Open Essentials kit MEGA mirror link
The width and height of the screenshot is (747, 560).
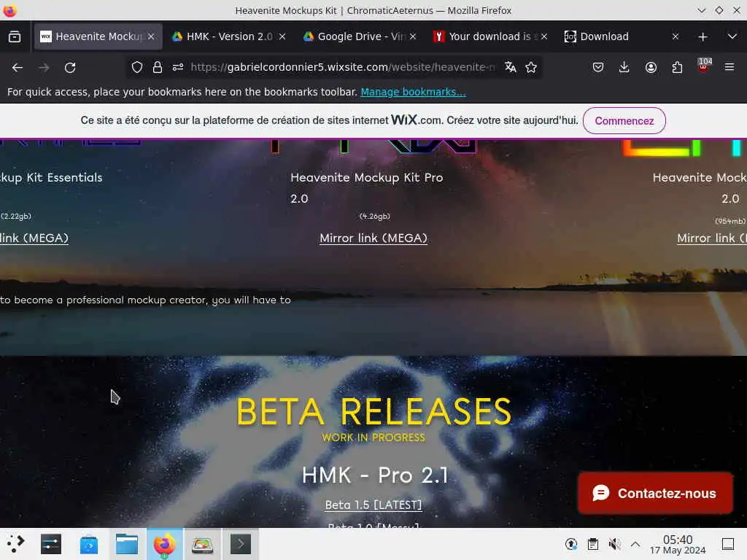click(34, 238)
